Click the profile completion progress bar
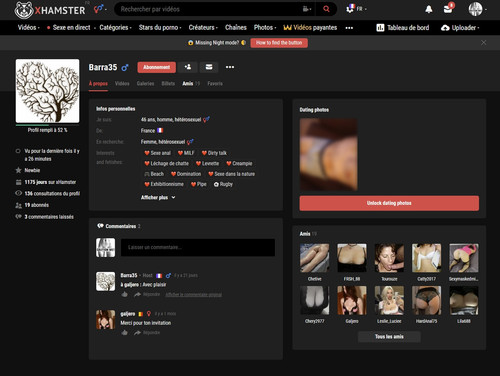 47,125
